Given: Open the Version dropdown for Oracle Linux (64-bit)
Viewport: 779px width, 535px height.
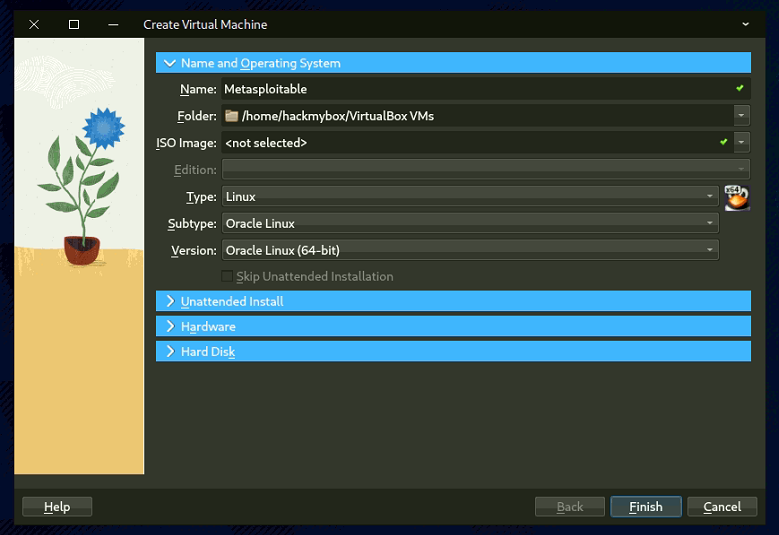Looking at the screenshot, I should [470, 250].
